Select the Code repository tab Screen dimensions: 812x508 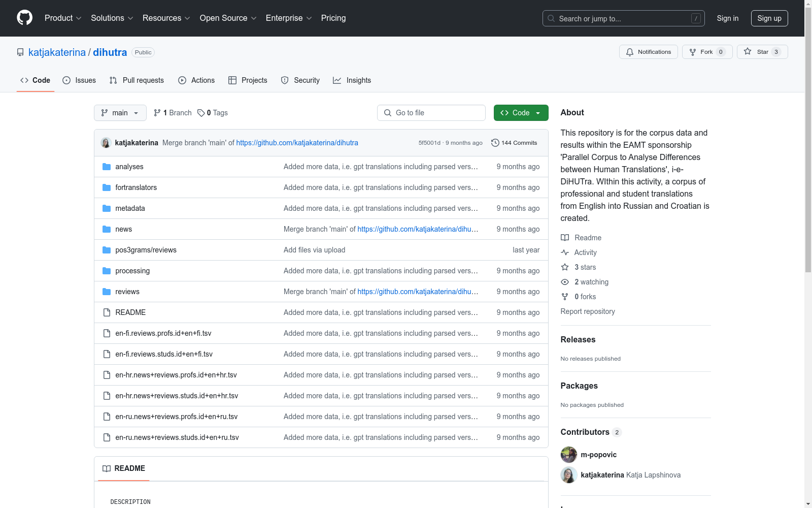pyautogui.click(x=36, y=80)
